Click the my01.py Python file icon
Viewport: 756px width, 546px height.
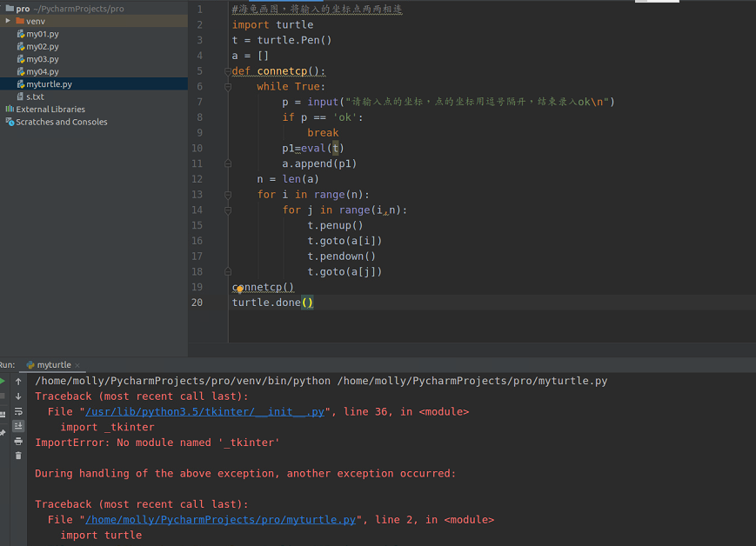coord(20,34)
